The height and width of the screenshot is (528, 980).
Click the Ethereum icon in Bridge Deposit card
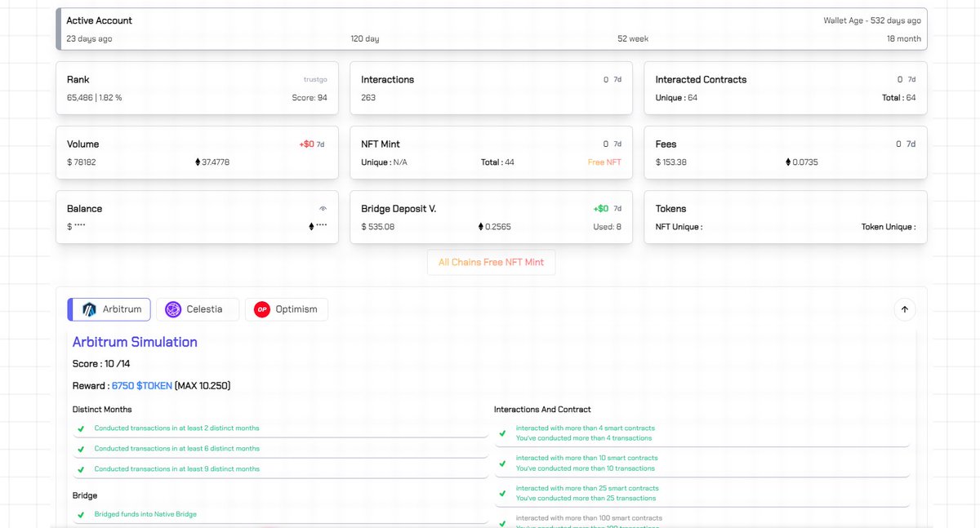pos(481,227)
